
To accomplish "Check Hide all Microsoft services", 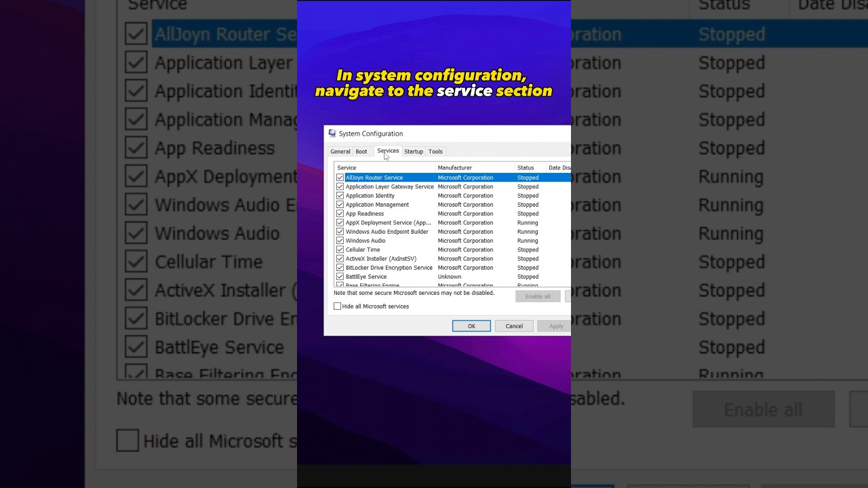I will click(x=337, y=306).
